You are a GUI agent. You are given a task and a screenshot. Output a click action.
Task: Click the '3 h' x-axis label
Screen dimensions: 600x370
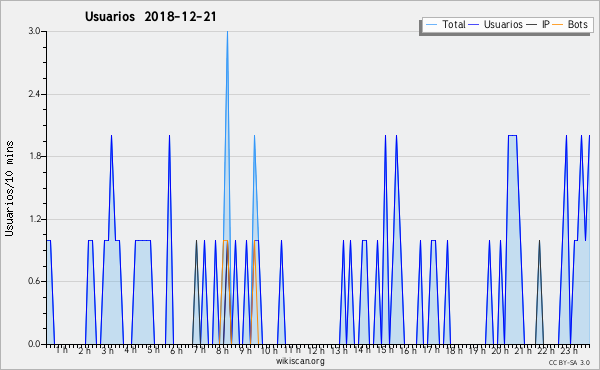pyautogui.click(x=108, y=350)
